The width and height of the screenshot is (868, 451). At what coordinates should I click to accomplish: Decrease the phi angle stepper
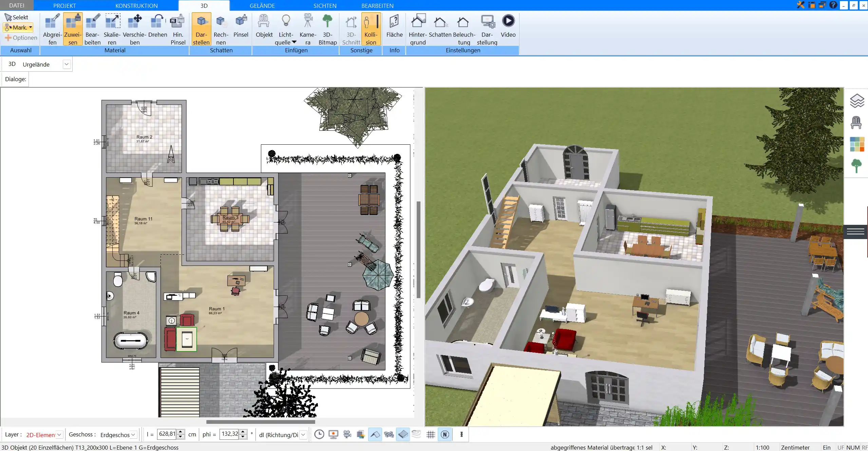[x=243, y=437]
